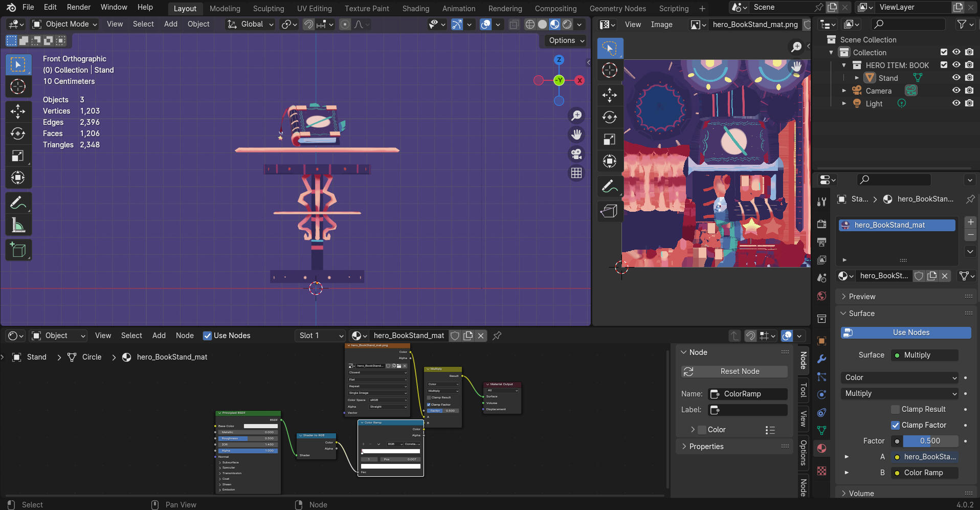Viewport: 980px width, 510px height.
Task: Select the Rotate tool in viewport toolbar
Action: tap(18, 134)
